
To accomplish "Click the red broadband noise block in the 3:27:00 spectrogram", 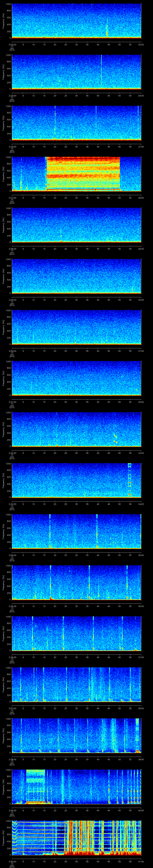I will coord(83,174).
